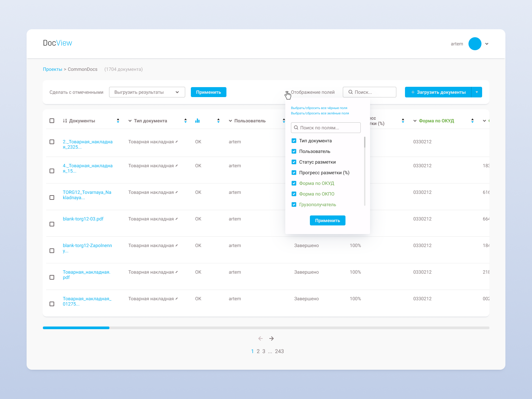Viewport: 532px width, 399px height.
Task: Click the bar chart column header icon
Action: click(198, 121)
